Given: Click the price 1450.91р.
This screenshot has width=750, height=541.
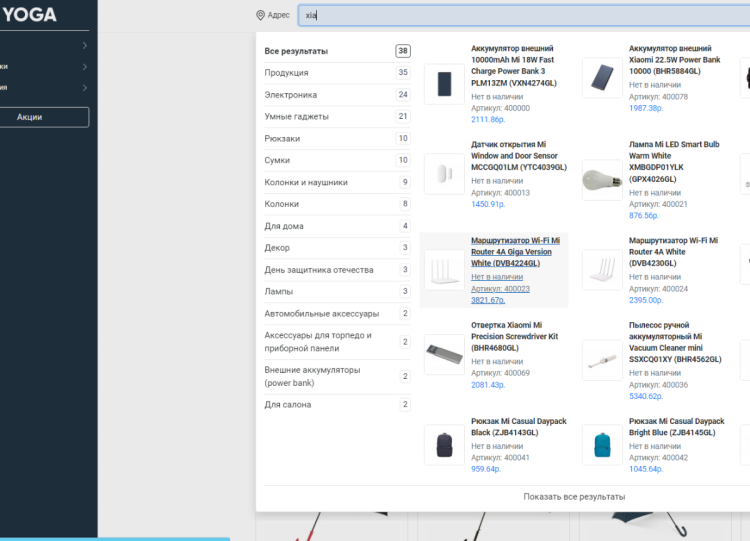Looking at the screenshot, I should [x=488, y=204].
